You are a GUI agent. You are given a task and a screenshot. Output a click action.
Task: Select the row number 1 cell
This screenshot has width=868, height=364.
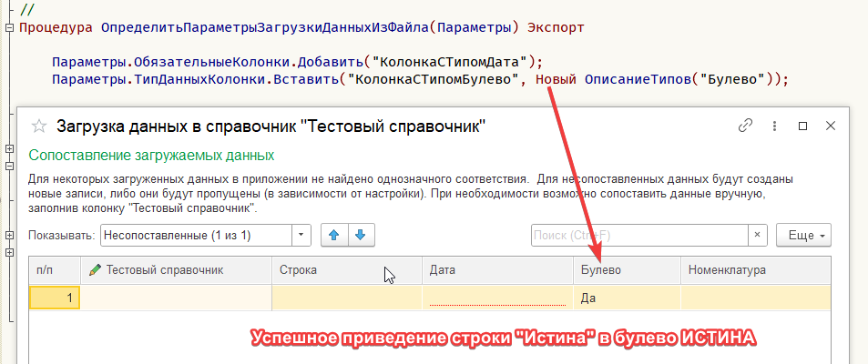pyautogui.click(x=56, y=298)
